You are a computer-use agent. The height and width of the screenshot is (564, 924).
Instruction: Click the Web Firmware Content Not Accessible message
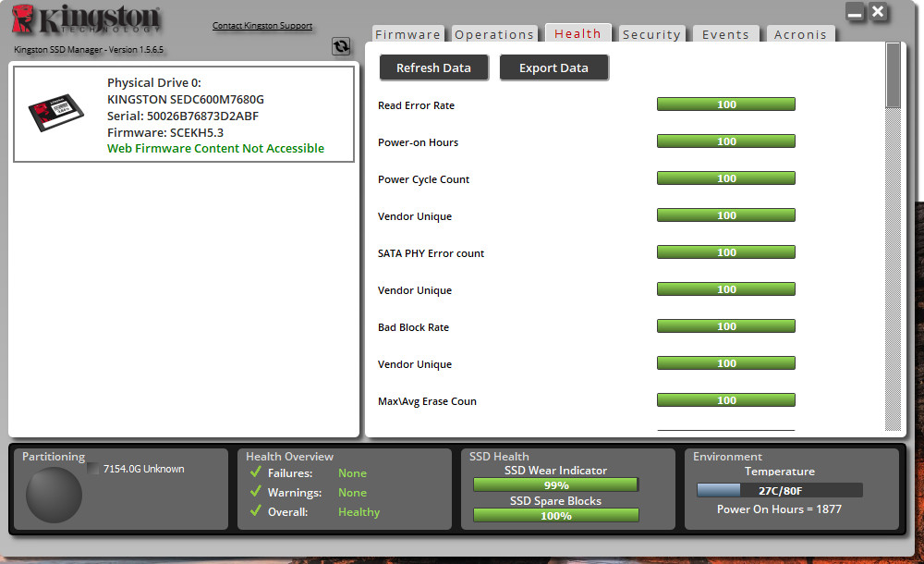215,149
